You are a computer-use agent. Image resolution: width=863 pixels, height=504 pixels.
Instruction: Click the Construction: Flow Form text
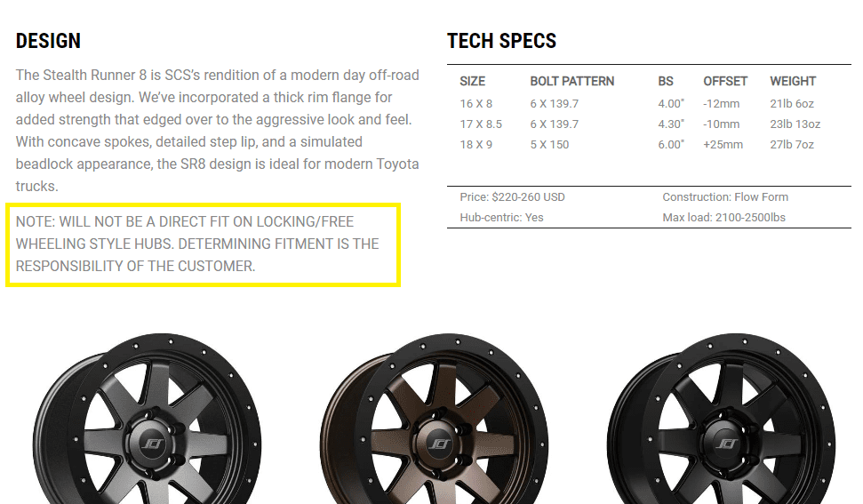tap(725, 197)
